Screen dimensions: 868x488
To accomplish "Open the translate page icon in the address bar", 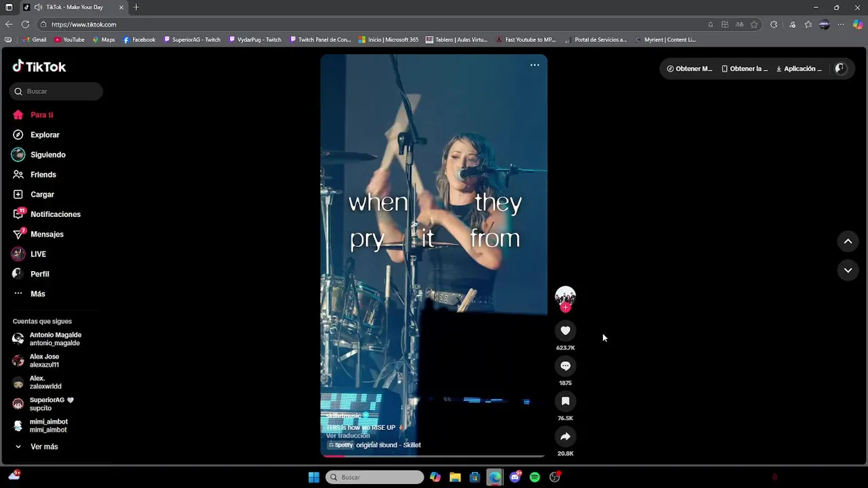I will [739, 24].
